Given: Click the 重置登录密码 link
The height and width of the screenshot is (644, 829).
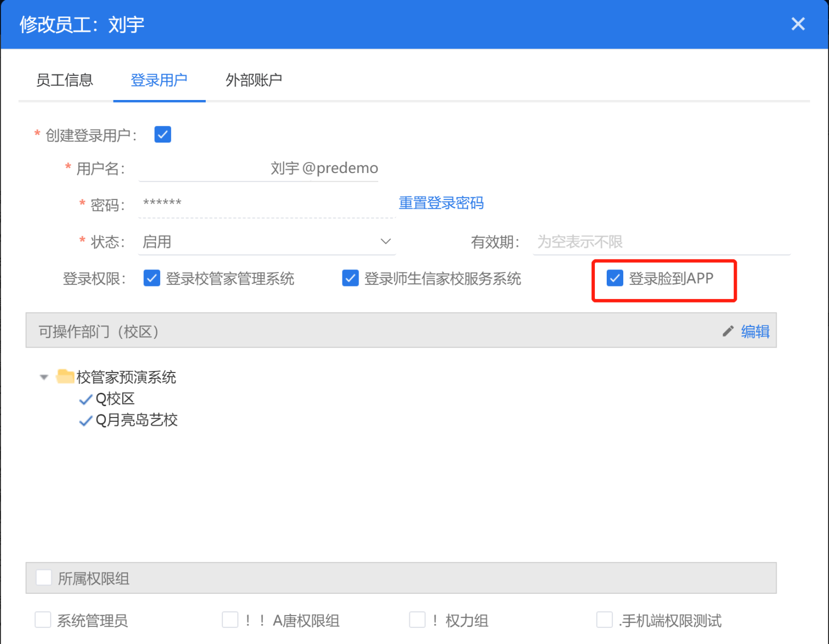Looking at the screenshot, I should pos(441,203).
